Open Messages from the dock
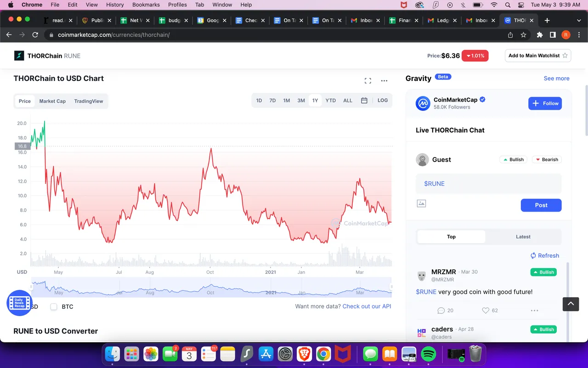The height and width of the screenshot is (368, 588). click(370, 354)
